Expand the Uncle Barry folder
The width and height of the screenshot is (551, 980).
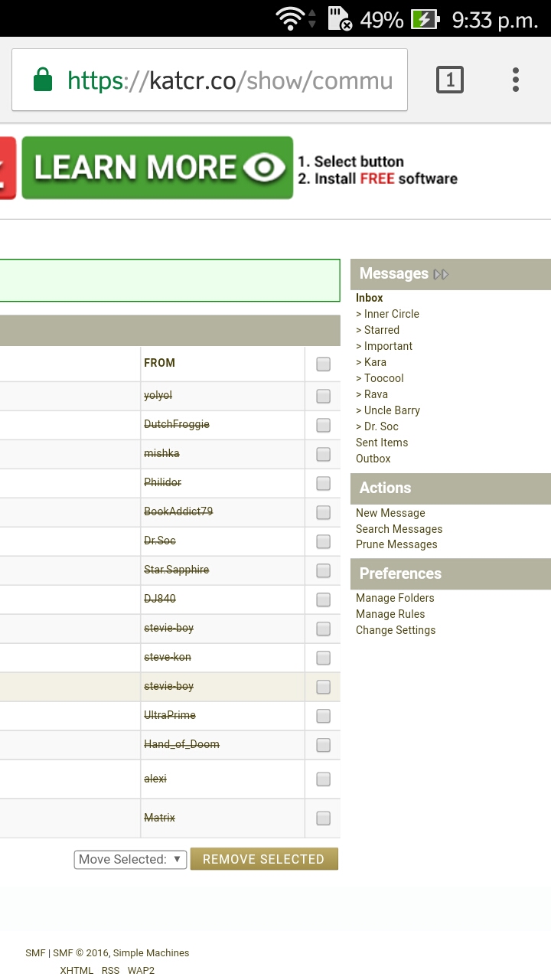(x=388, y=410)
